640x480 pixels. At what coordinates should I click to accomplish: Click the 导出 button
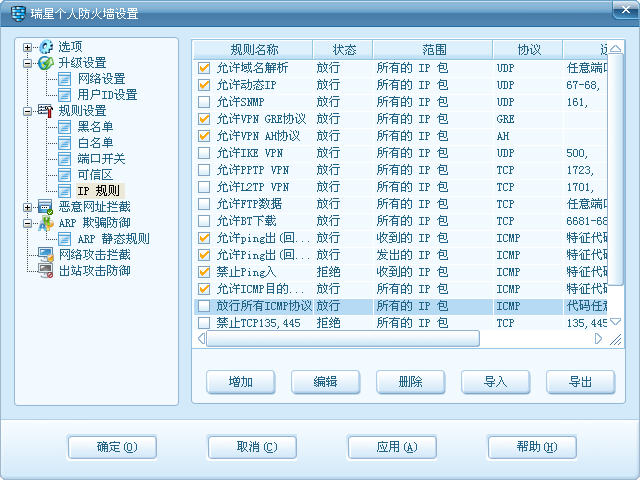pyautogui.click(x=580, y=382)
